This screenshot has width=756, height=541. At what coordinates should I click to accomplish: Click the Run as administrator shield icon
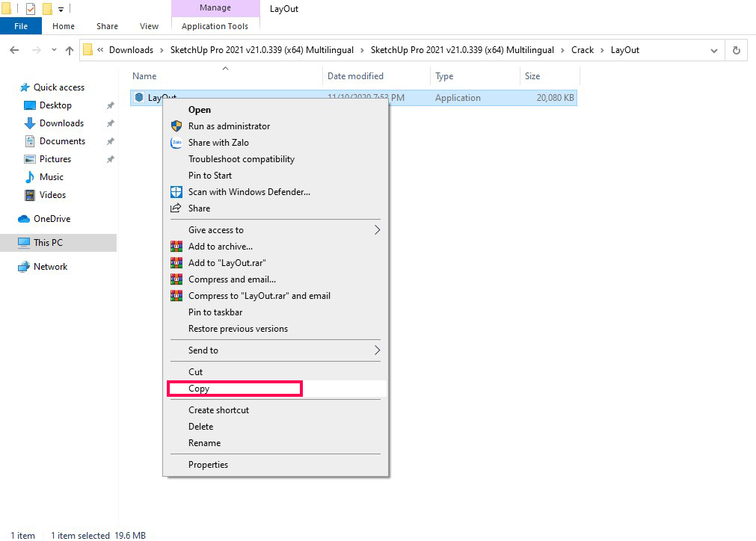point(176,126)
